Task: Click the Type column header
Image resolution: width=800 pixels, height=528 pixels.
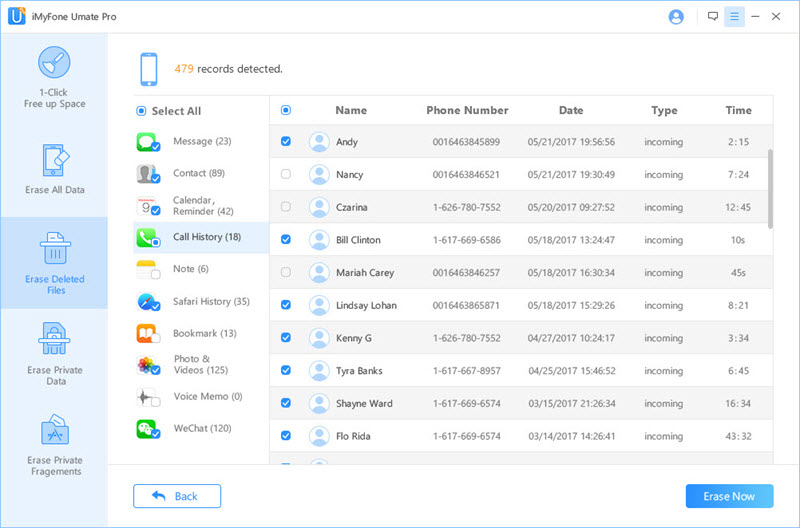Action: click(x=664, y=111)
